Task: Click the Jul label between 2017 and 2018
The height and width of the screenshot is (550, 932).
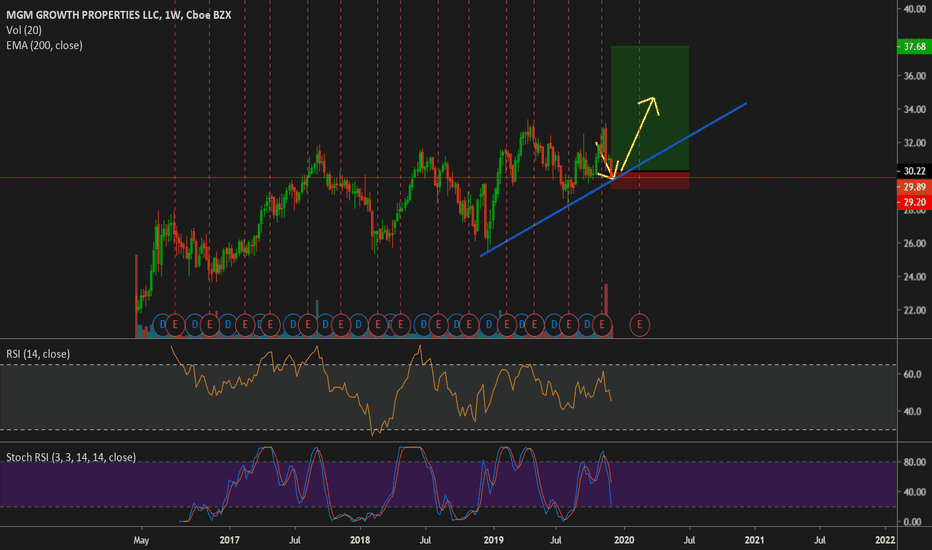Action: click(295, 540)
